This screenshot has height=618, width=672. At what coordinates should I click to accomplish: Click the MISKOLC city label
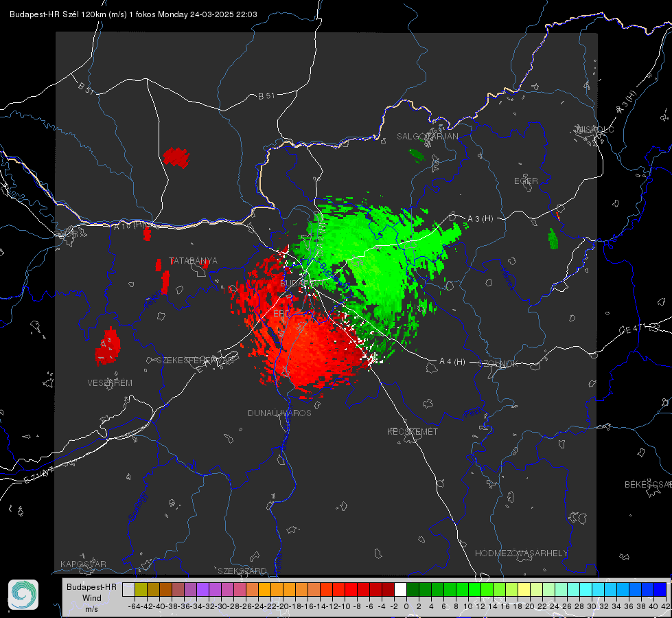[595, 129]
